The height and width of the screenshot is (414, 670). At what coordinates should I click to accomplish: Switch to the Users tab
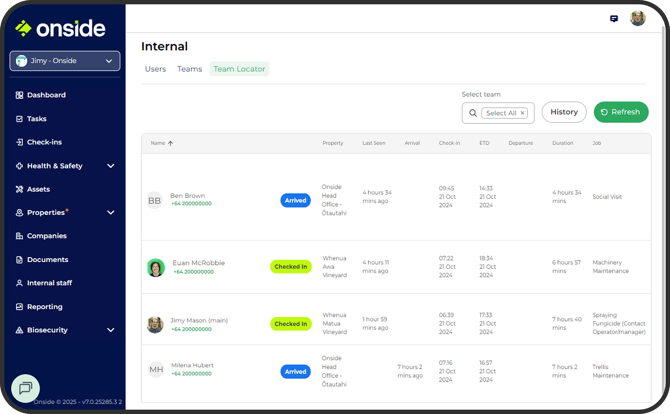[155, 69]
